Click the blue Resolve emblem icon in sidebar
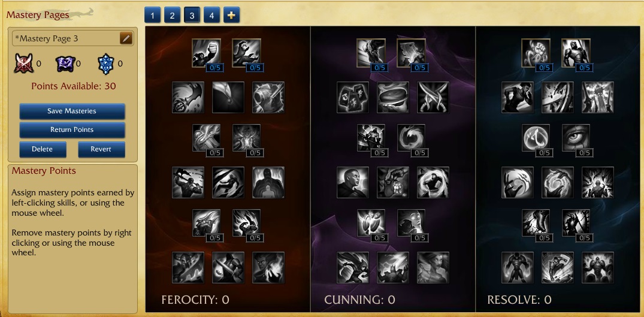644x317 pixels. click(x=105, y=64)
